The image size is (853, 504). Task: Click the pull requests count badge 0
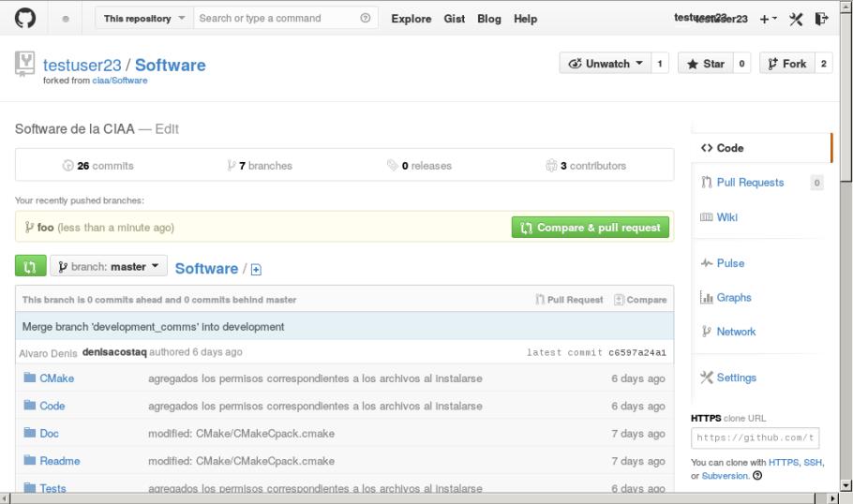coord(816,183)
